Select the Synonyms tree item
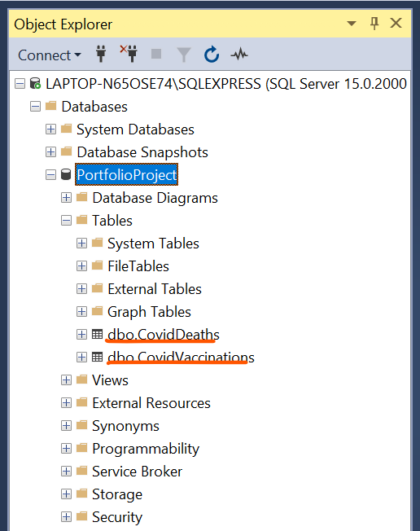 coord(125,426)
